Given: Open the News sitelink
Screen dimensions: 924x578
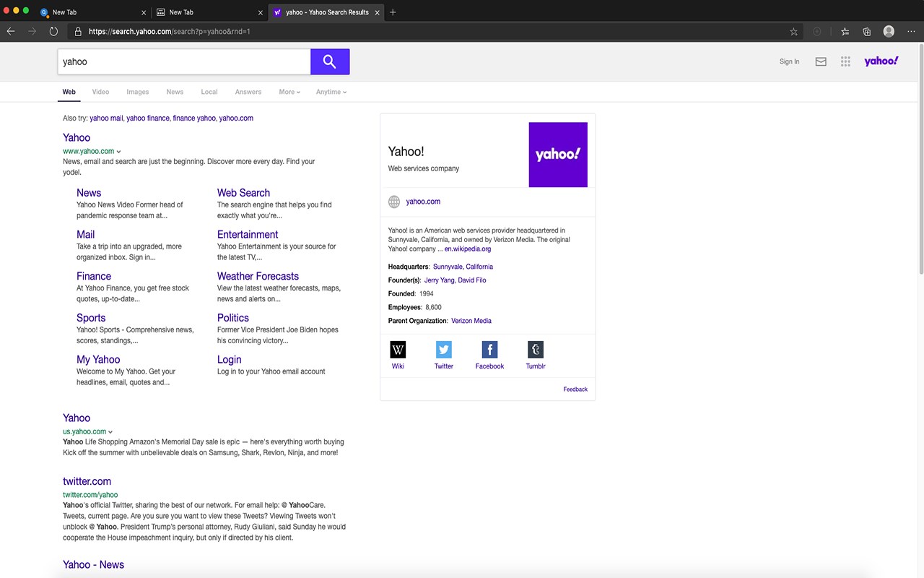Looking at the screenshot, I should tap(89, 193).
